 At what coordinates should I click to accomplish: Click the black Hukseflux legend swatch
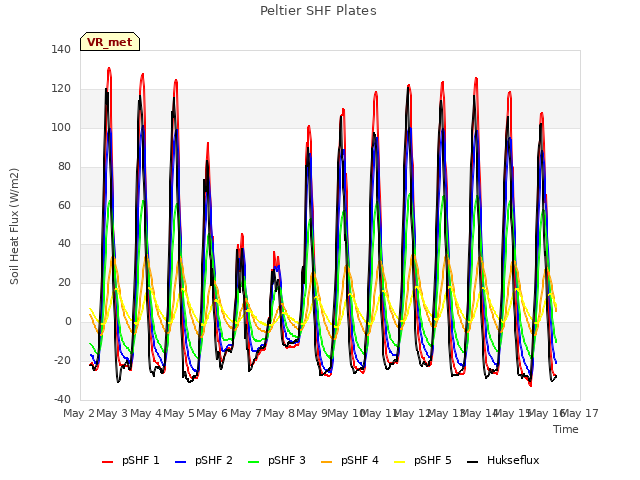473,462
